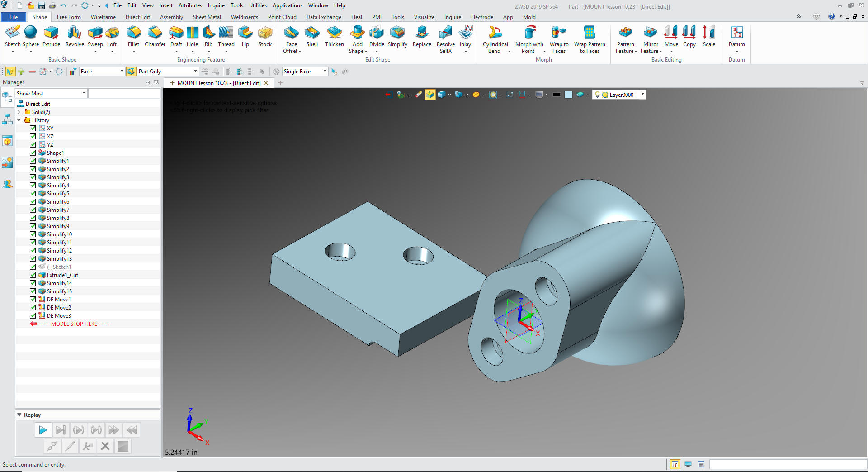The image size is (868, 472).
Task: Choose the Stock tool
Action: point(265,36)
